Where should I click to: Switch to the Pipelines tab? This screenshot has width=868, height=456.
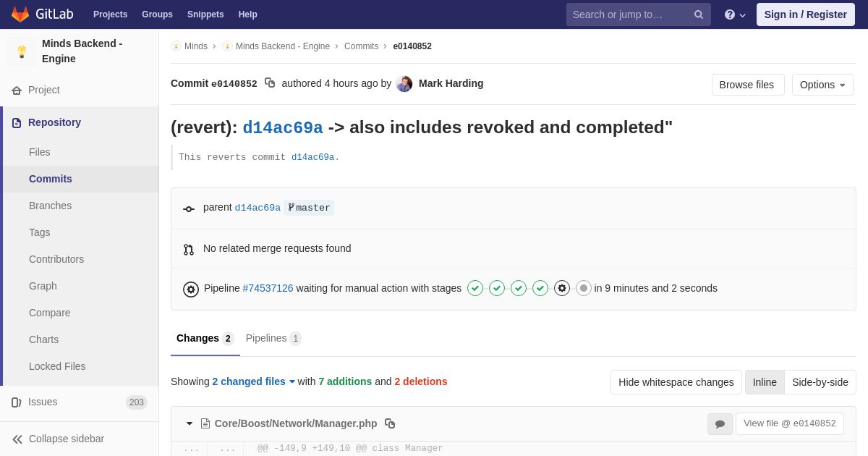point(273,339)
